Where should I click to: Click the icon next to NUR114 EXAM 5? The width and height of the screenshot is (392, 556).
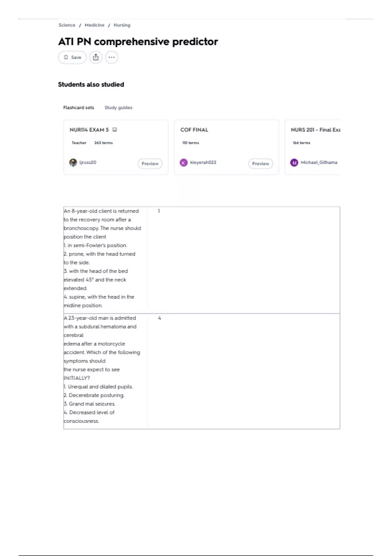point(114,130)
